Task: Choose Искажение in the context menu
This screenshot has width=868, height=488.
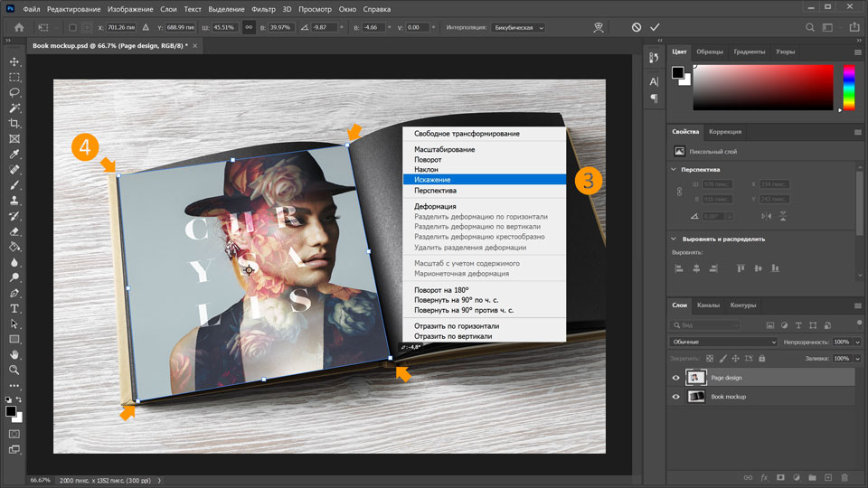Action: tap(433, 179)
